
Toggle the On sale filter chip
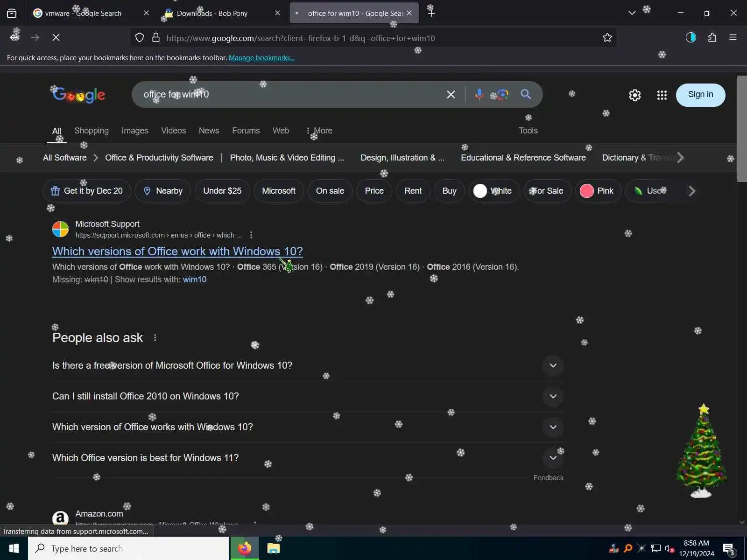(x=330, y=191)
